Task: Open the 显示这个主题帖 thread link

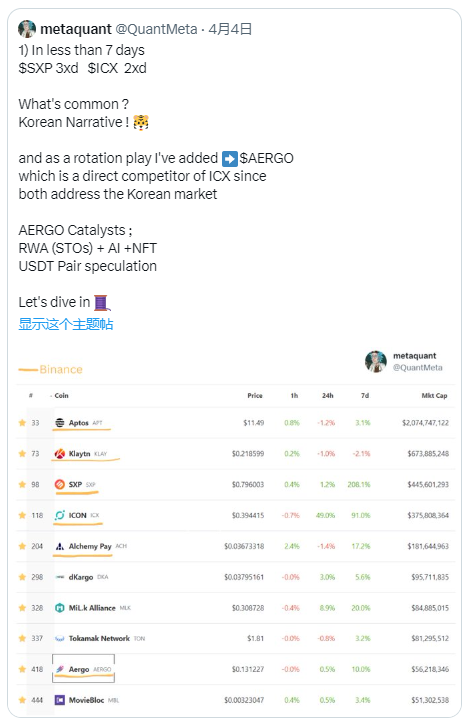Action: 65,324
